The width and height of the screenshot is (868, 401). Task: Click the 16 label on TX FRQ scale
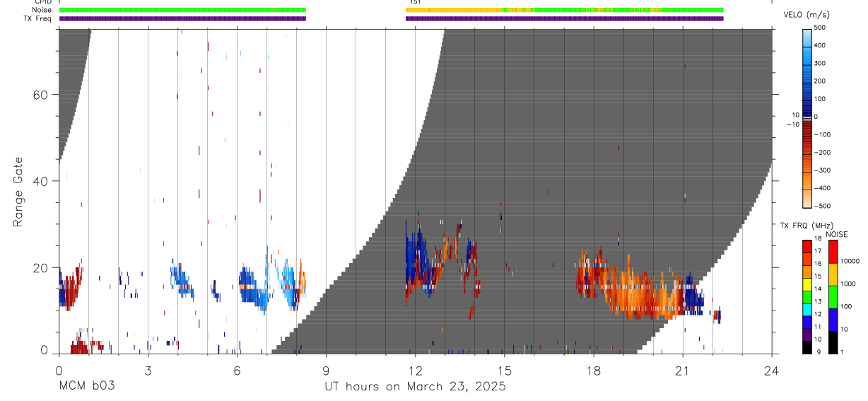pyautogui.click(x=819, y=264)
